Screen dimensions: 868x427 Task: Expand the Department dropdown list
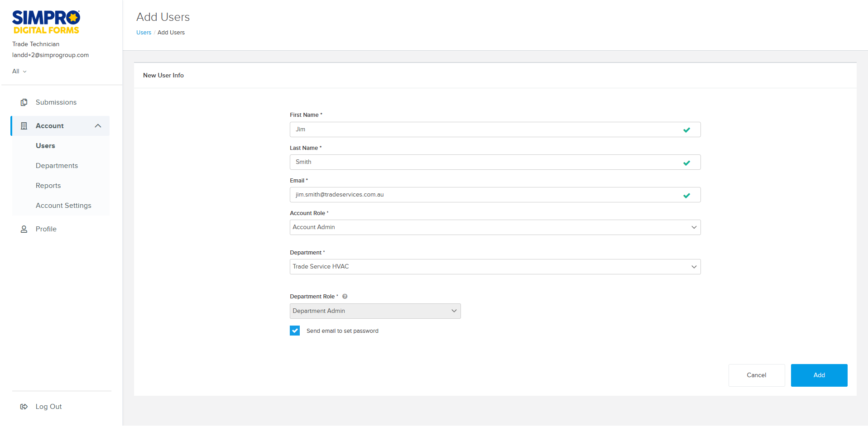[494, 267]
